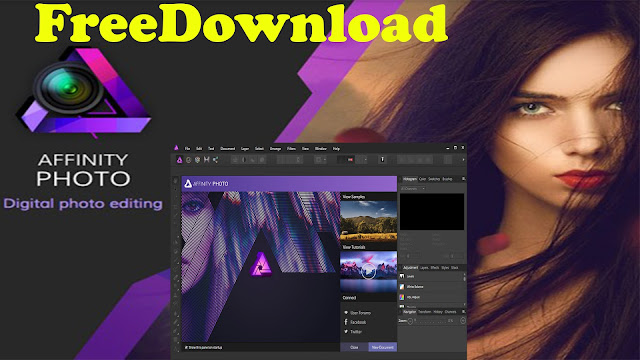This screenshot has width=640, height=360.
Task: Click the Levels adjustment icon
Action: [x=402, y=276]
